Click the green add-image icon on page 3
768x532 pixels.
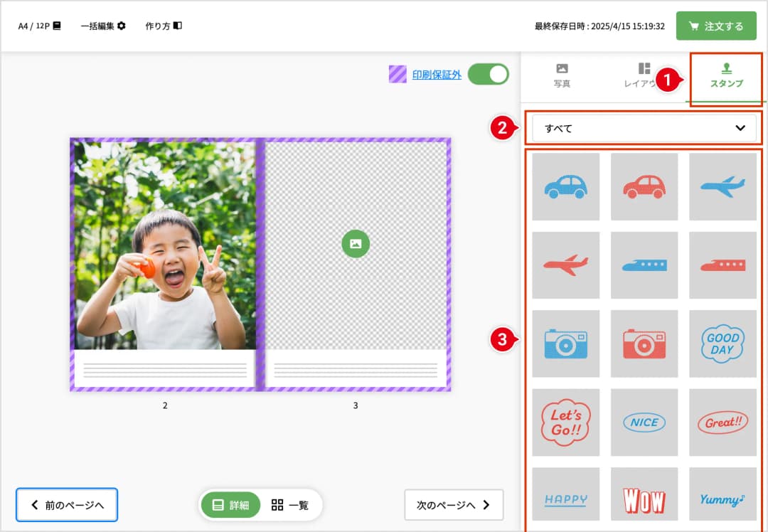[356, 244]
